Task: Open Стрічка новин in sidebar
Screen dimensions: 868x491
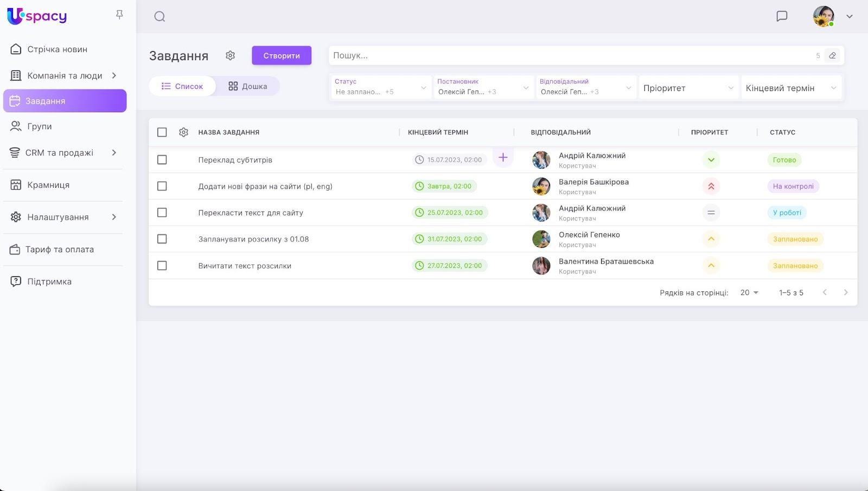Action: pos(57,49)
